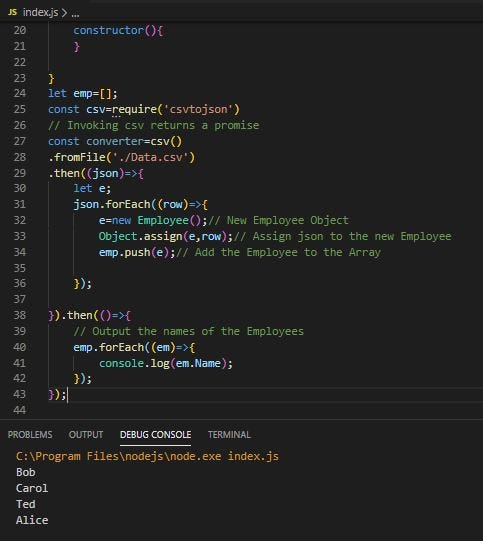Image resolution: width=483 pixels, height=541 pixels.
Task: Switch to the OUTPUT tab
Action: [86, 435]
